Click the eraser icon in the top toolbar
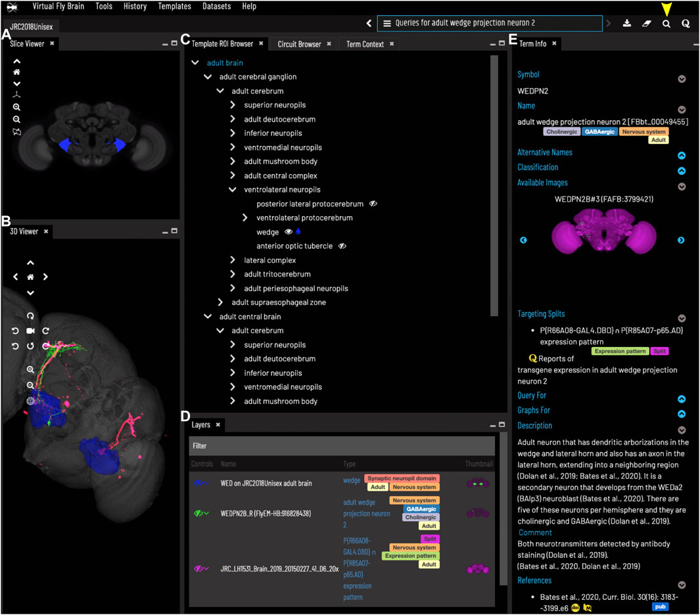Viewport: 700px width, 615px height. 646,23
